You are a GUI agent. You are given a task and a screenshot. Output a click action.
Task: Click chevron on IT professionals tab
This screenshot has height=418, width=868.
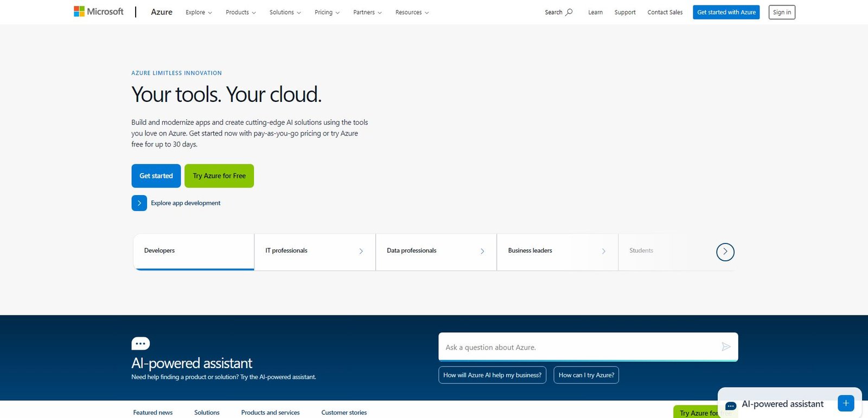pyautogui.click(x=361, y=251)
